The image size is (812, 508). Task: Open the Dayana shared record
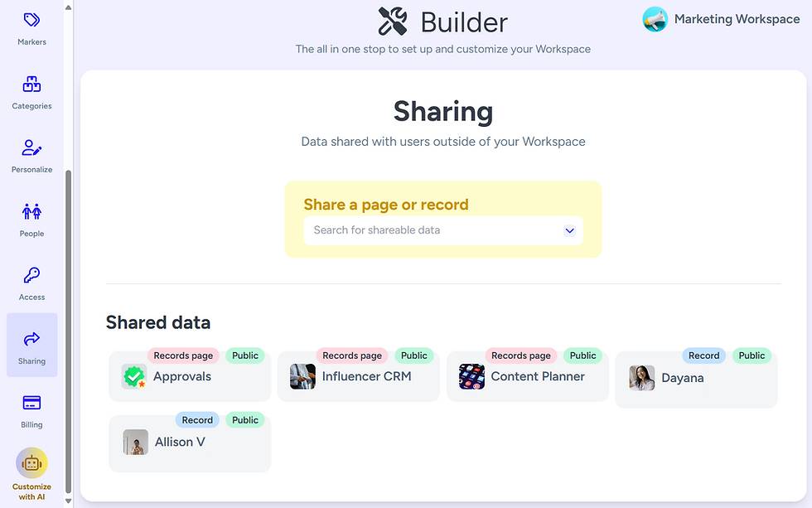(696, 375)
